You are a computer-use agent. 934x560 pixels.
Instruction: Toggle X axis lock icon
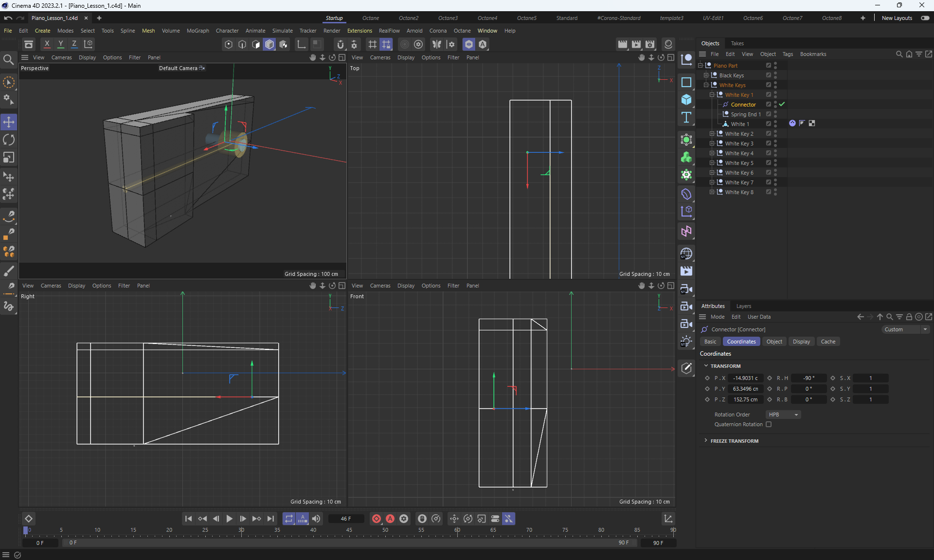pos(47,44)
